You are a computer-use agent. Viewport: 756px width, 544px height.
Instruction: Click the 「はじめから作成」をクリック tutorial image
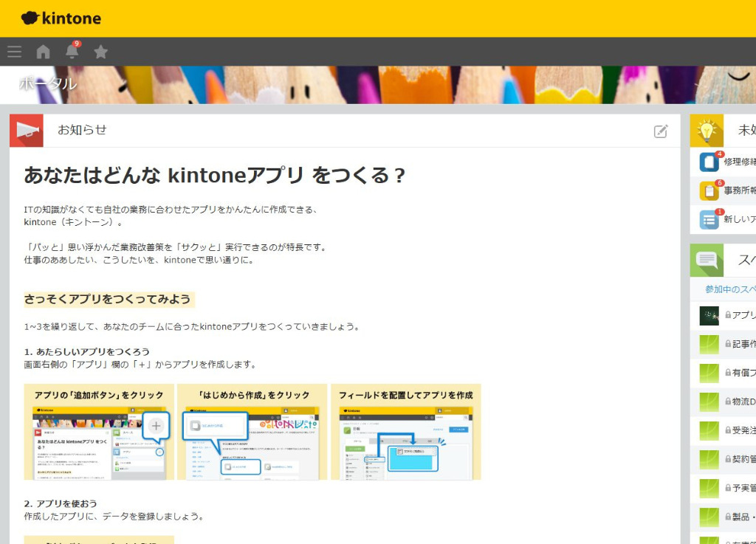click(252, 432)
